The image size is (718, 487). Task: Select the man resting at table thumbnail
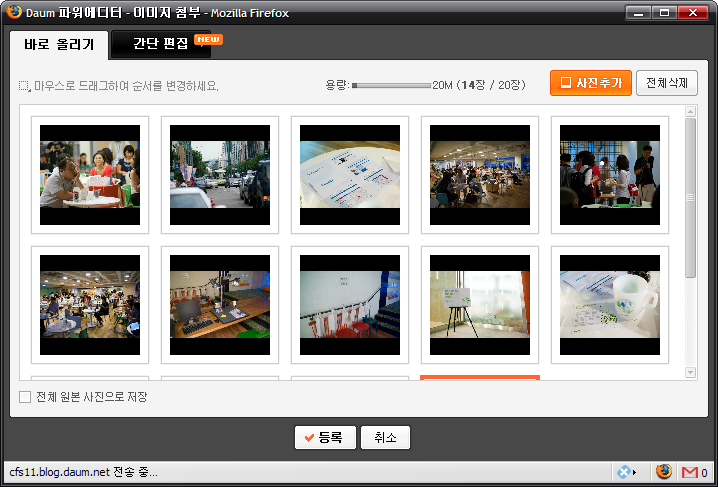(x=90, y=175)
